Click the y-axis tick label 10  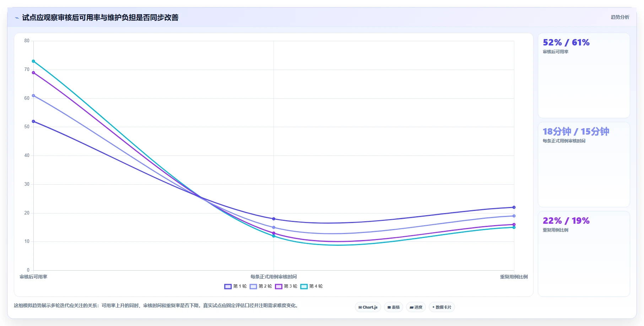[x=27, y=241]
